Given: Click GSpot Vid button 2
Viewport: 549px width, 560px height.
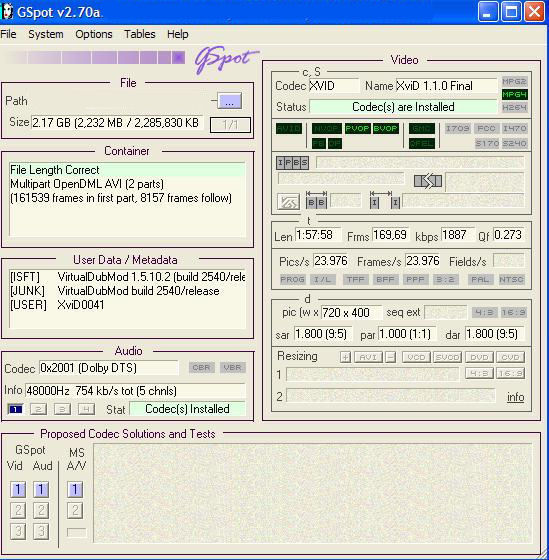Looking at the screenshot, I should coord(18,511).
